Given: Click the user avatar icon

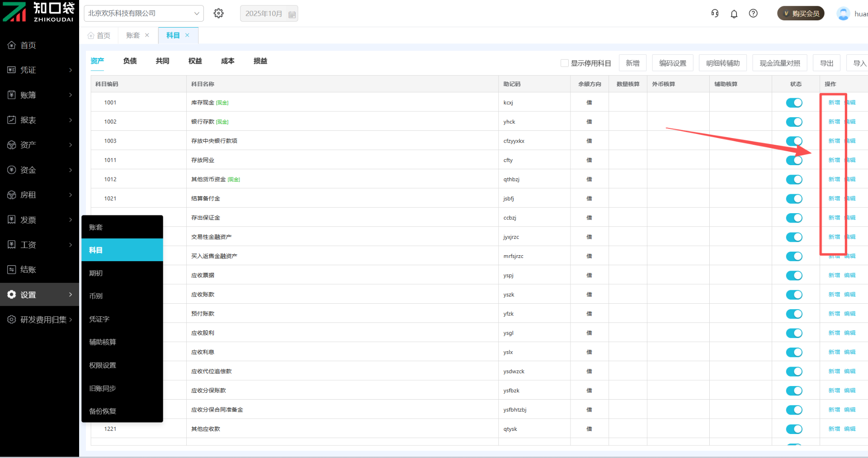Looking at the screenshot, I should click(x=843, y=14).
